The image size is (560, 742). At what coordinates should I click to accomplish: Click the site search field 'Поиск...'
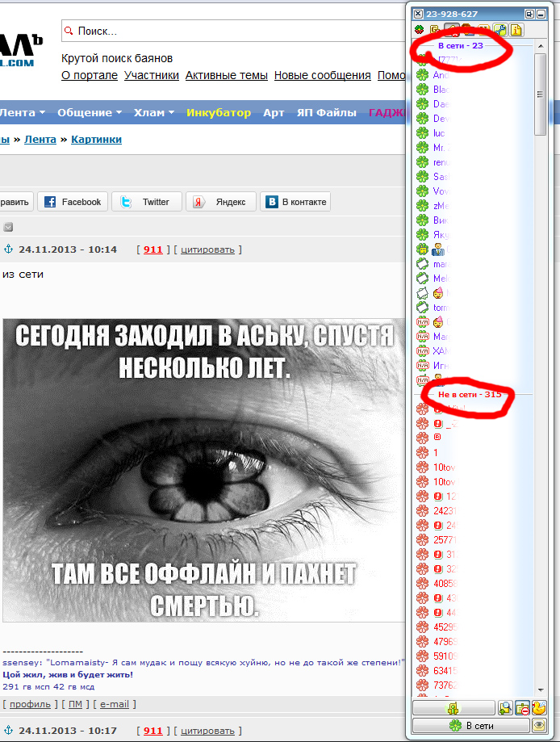point(234,31)
